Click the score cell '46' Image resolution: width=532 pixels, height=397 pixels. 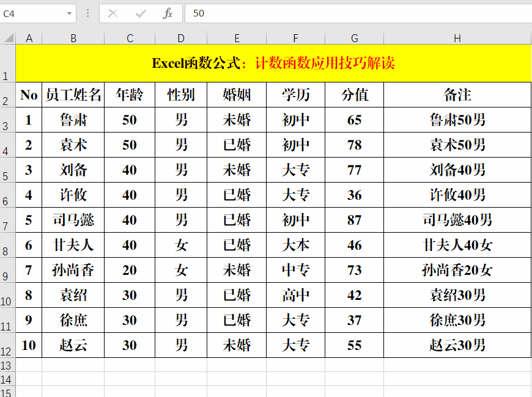pyautogui.click(x=355, y=245)
